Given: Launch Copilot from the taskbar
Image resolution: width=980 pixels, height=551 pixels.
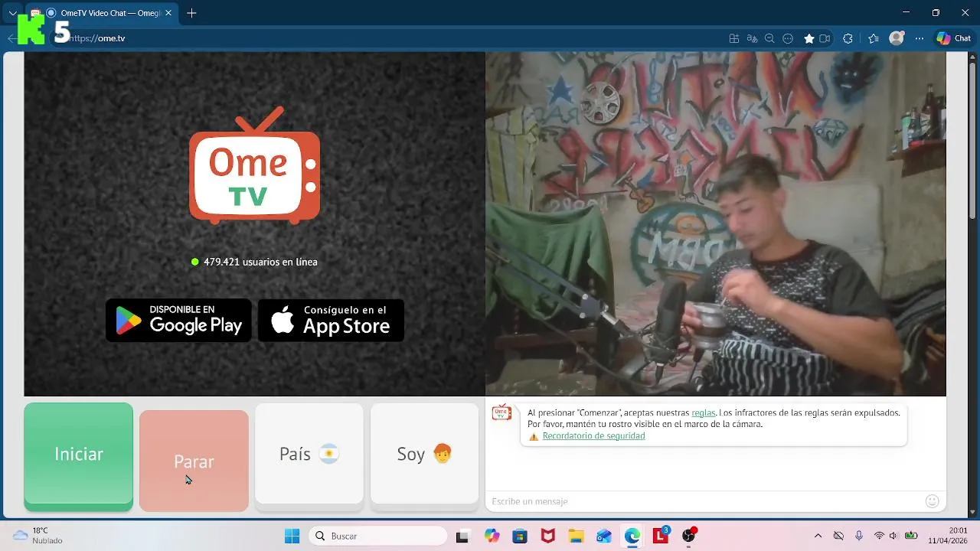Looking at the screenshot, I should pyautogui.click(x=492, y=536).
